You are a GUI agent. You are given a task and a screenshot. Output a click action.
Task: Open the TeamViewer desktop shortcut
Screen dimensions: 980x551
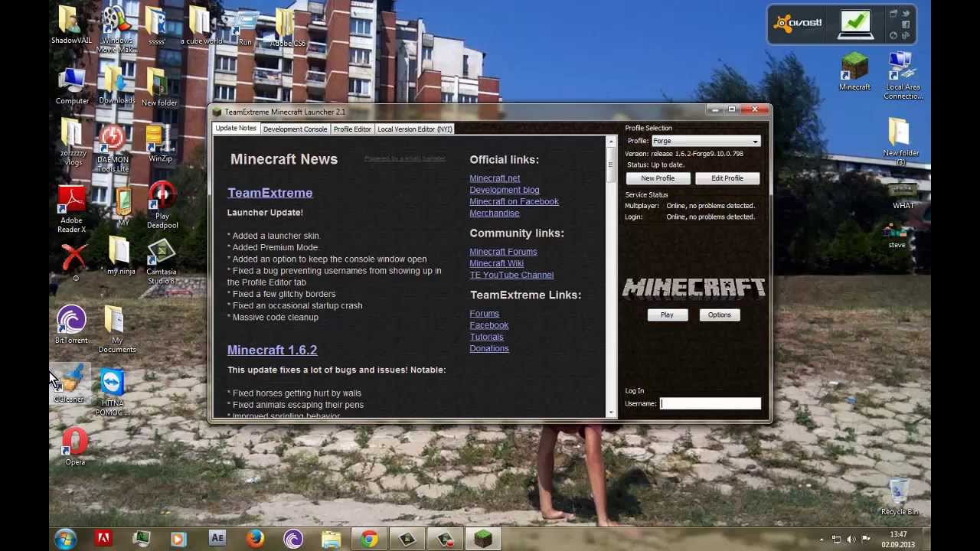(113, 393)
